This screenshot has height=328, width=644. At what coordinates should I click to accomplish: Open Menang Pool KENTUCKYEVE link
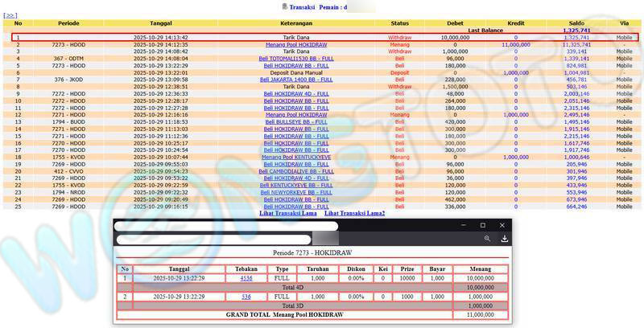click(296, 157)
